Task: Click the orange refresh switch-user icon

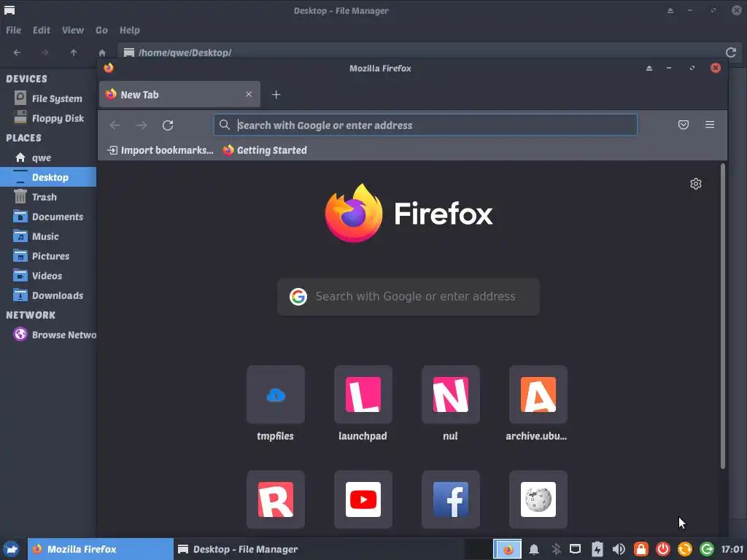Action: click(684, 550)
